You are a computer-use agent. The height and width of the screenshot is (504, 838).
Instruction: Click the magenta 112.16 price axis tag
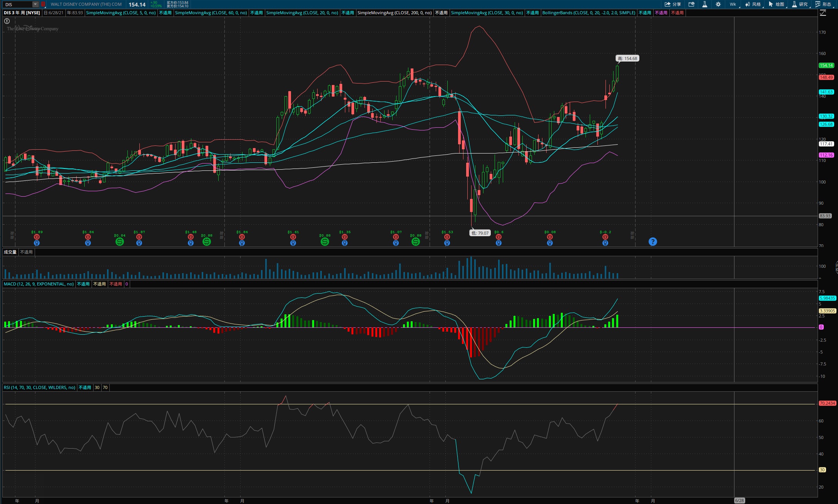point(826,155)
